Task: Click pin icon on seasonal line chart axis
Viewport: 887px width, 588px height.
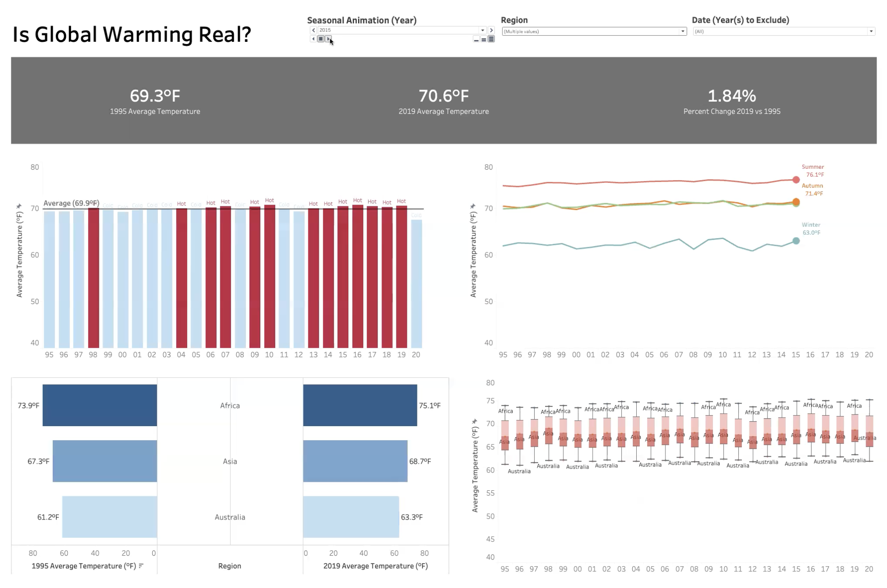Action: (x=473, y=206)
